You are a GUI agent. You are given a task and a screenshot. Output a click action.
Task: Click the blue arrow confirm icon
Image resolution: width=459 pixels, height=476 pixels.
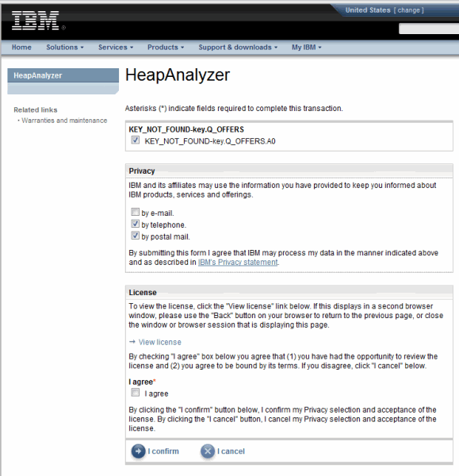point(138,451)
